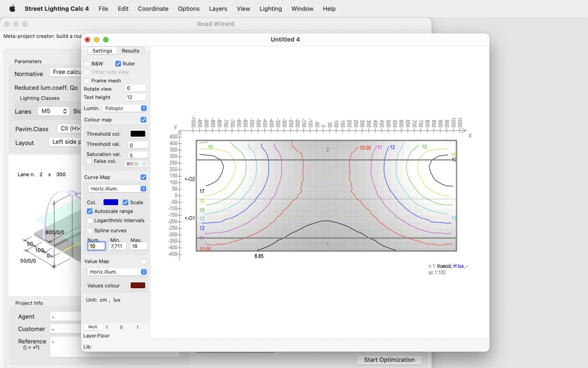The image size is (588, 368).
Task: Open the Pavim.Class dropdown in Road Wizard
Action: click(69, 128)
